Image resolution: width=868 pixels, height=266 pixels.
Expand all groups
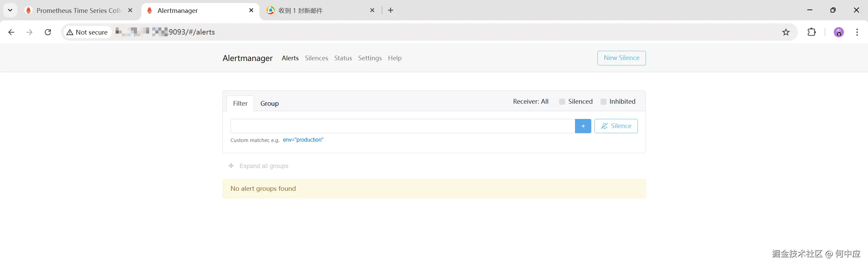tap(258, 166)
